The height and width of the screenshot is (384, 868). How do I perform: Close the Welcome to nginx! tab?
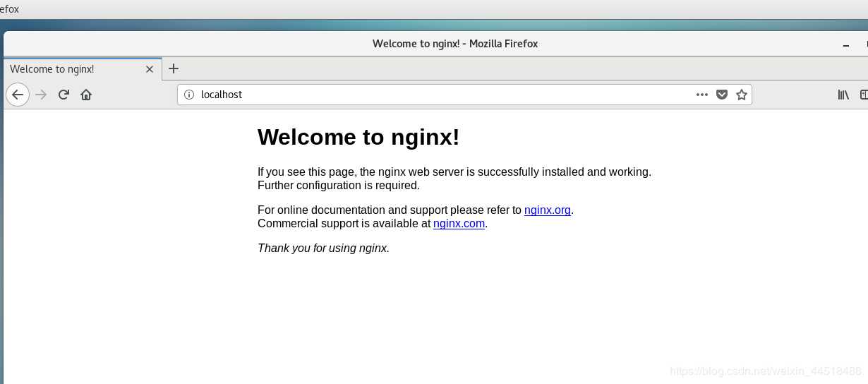(x=150, y=69)
